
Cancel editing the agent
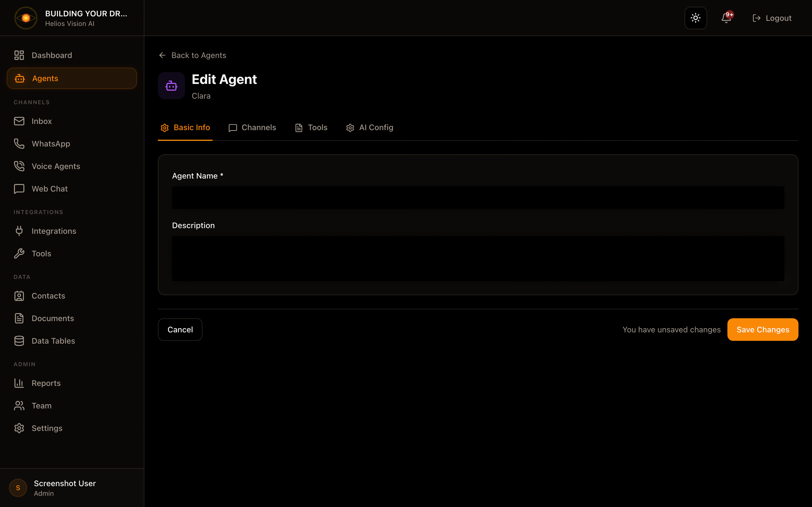click(x=180, y=329)
